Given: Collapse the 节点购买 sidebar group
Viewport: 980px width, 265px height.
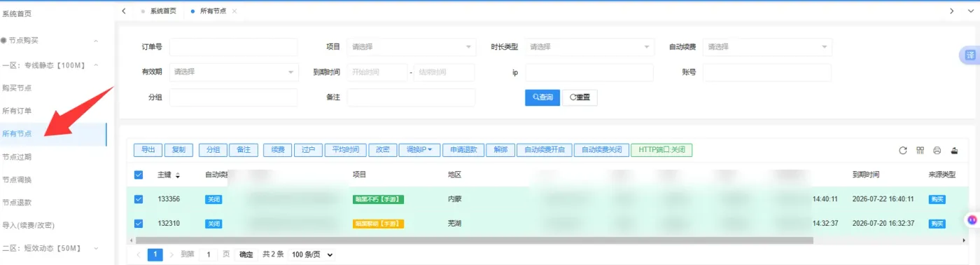Looking at the screenshot, I should (x=96, y=41).
